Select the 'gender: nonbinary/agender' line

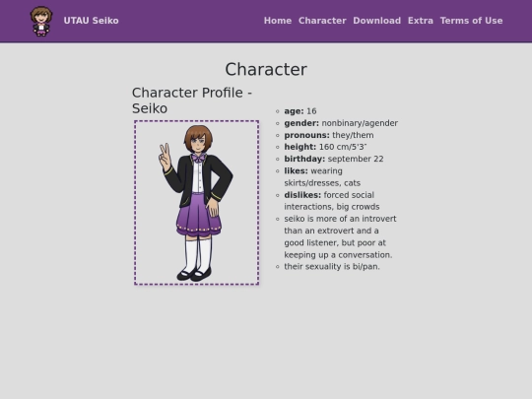pyautogui.click(x=341, y=123)
